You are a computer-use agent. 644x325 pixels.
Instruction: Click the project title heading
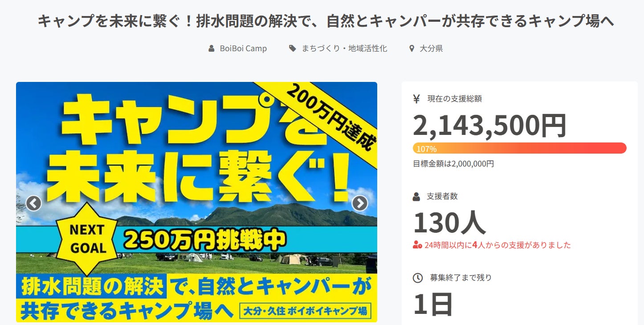pyautogui.click(x=326, y=21)
